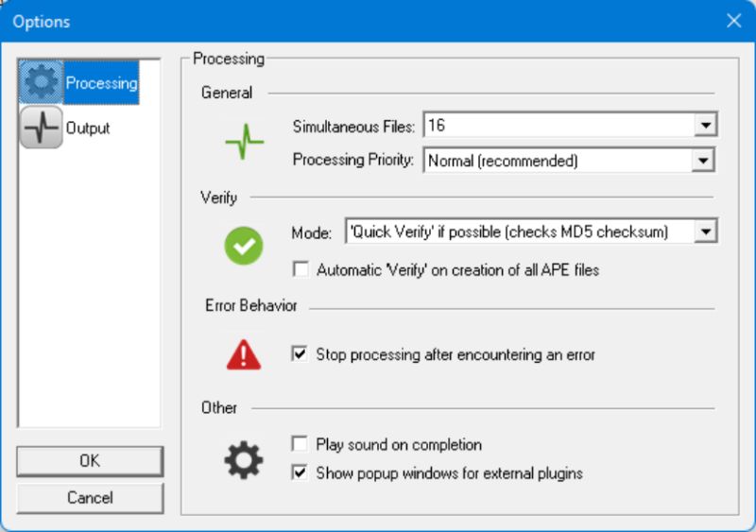Click the Output waveform icon in sidebar
The image size is (756, 532).
click(42, 128)
